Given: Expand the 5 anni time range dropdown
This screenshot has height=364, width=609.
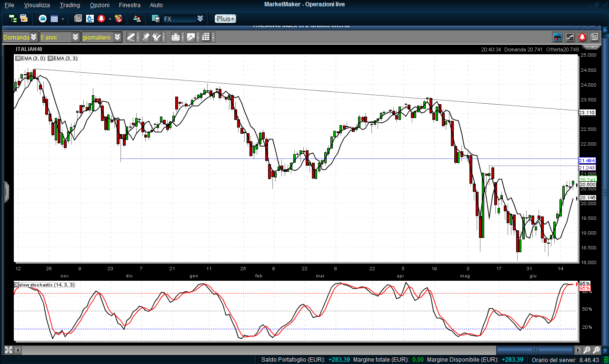Looking at the screenshot, I should pos(76,37).
